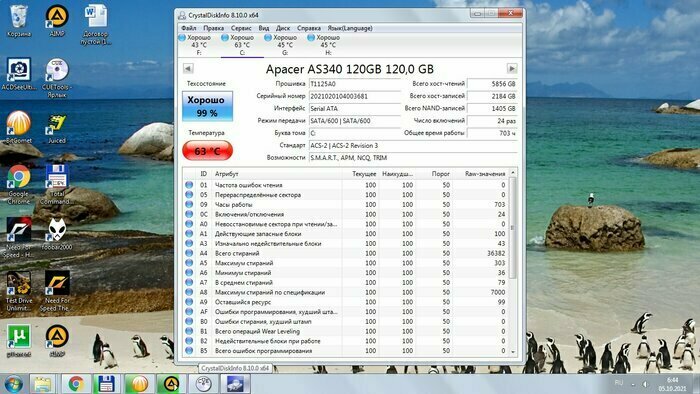Open the Test Drive Unlimited desktop icon
The height and width of the screenshot is (394, 700).
click(x=19, y=291)
